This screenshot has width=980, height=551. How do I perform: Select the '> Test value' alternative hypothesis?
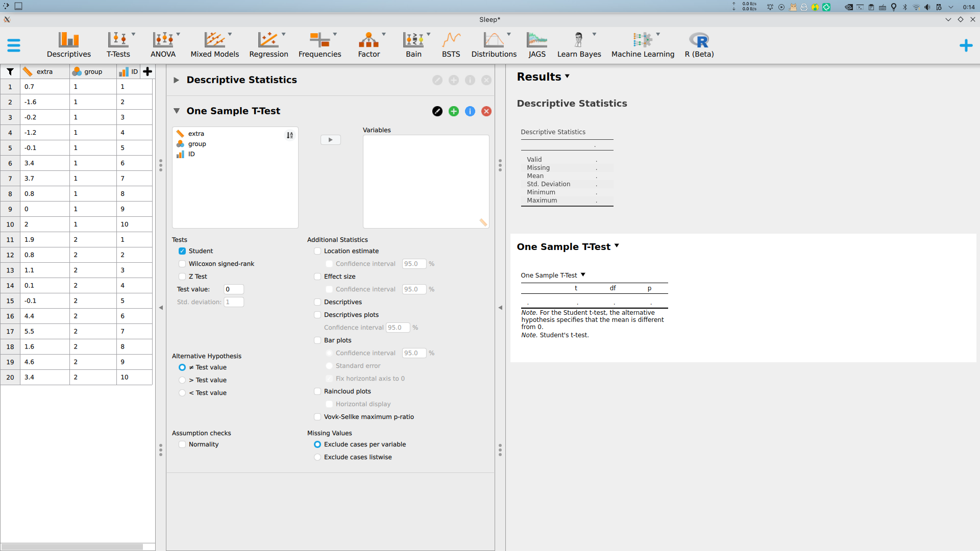click(x=182, y=380)
